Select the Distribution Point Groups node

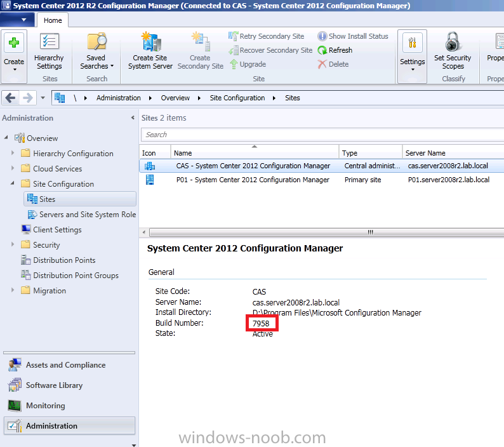[x=70, y=276]
